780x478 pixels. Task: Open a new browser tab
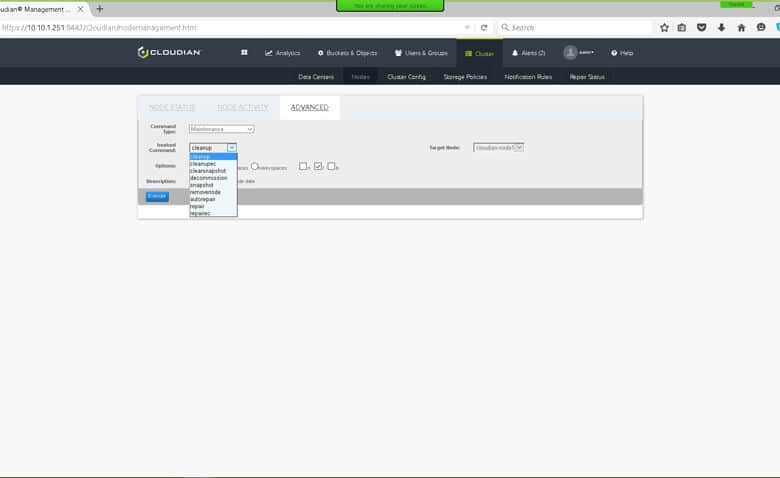click(99, 9)
